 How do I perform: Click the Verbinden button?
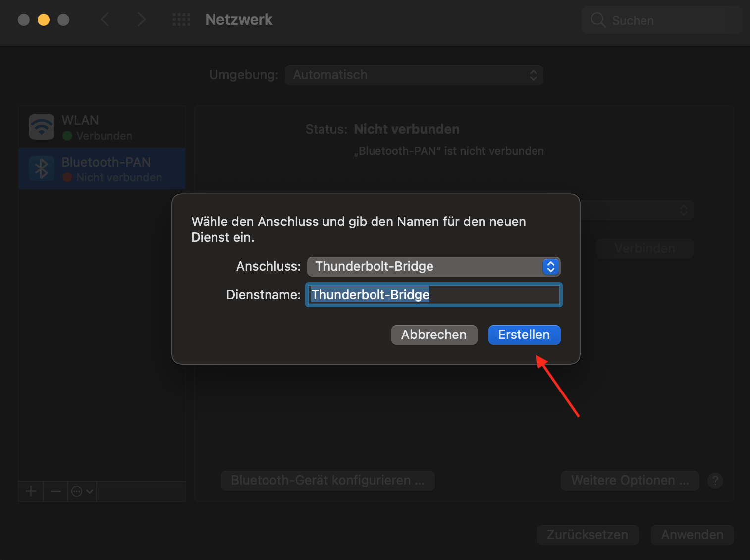pos(644,248)
